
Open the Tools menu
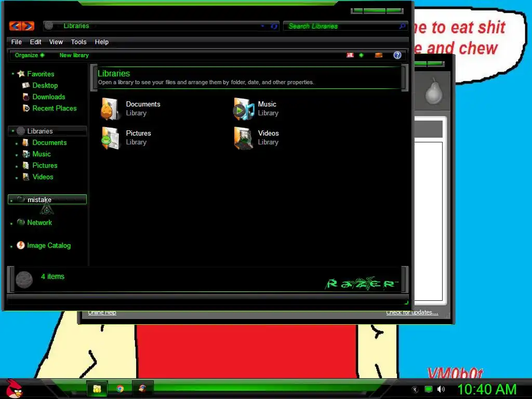click(78, 42)
